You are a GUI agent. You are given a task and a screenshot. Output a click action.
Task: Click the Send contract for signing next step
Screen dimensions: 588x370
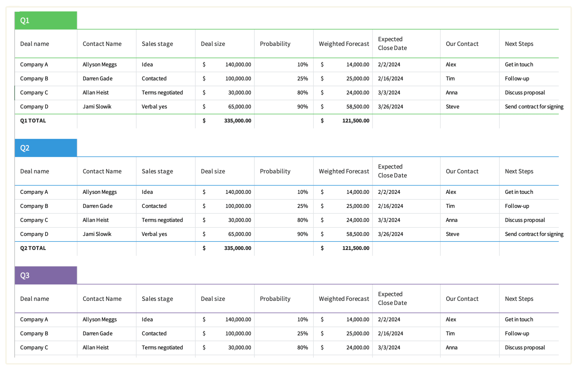point(534,106)
